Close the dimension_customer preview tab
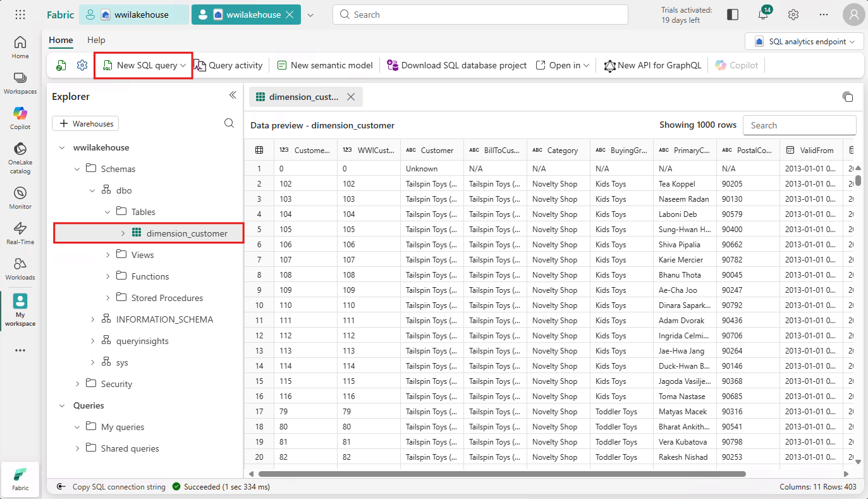The width and height of the screenshot is (868, 499). [x=351, y=97]
